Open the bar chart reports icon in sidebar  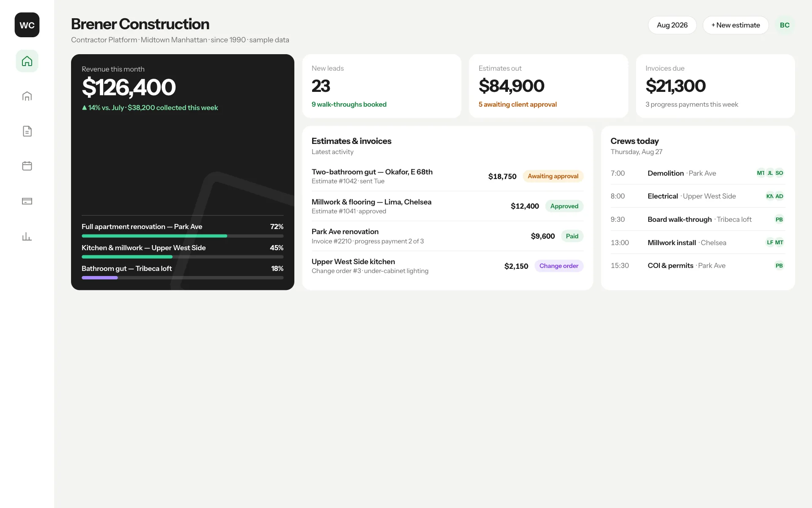click(27, 236)
